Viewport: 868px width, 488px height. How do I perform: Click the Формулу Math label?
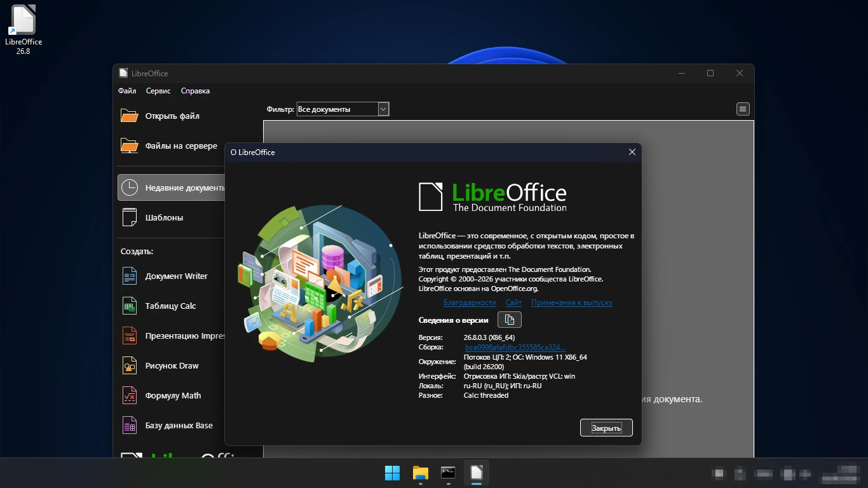173,396
